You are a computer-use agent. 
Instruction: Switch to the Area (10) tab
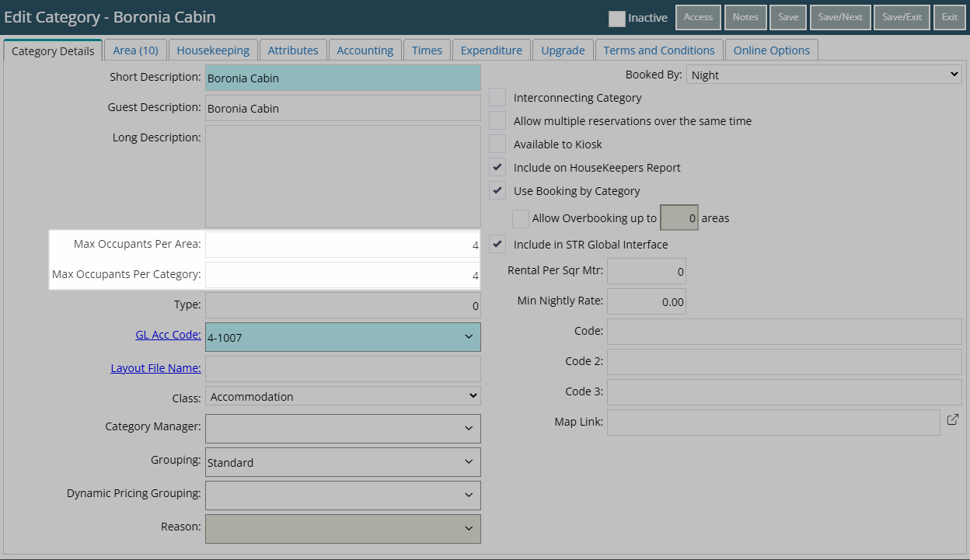coord(135,50)
